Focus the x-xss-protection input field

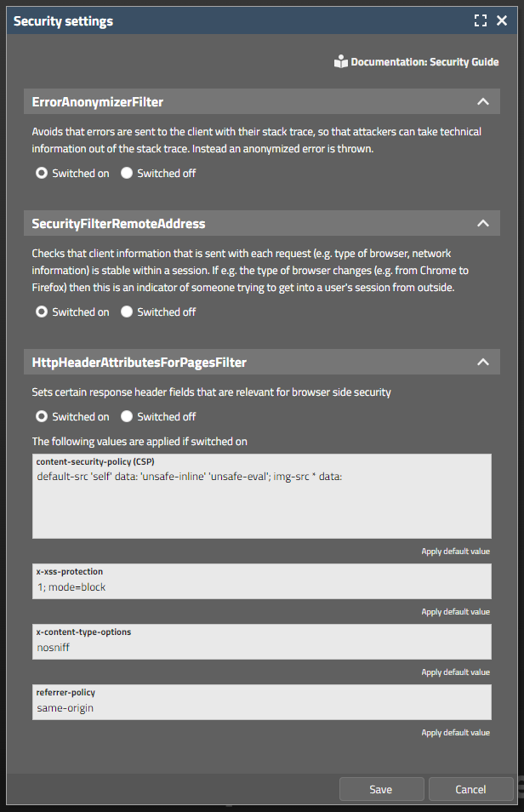pos(262,587)
